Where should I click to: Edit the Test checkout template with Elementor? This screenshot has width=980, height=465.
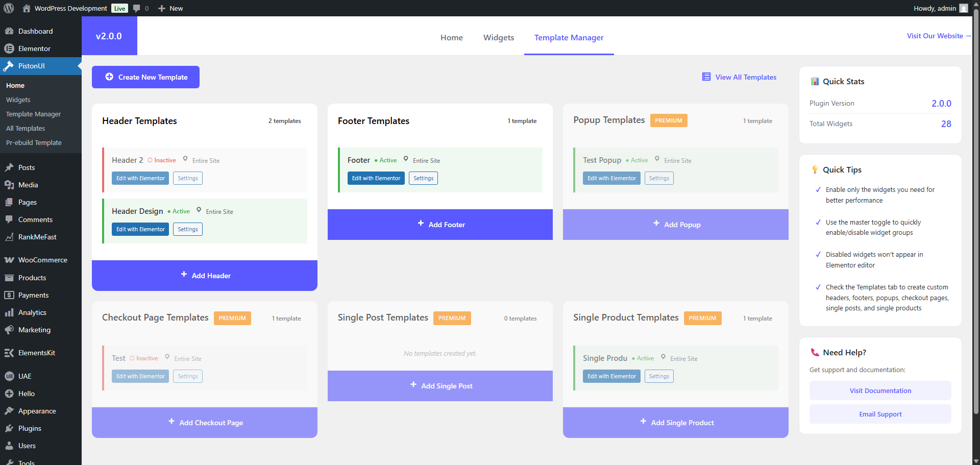pos(140,376)
